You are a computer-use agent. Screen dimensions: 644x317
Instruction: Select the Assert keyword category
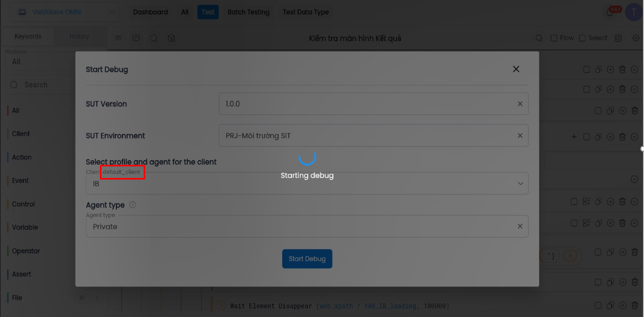22,274
